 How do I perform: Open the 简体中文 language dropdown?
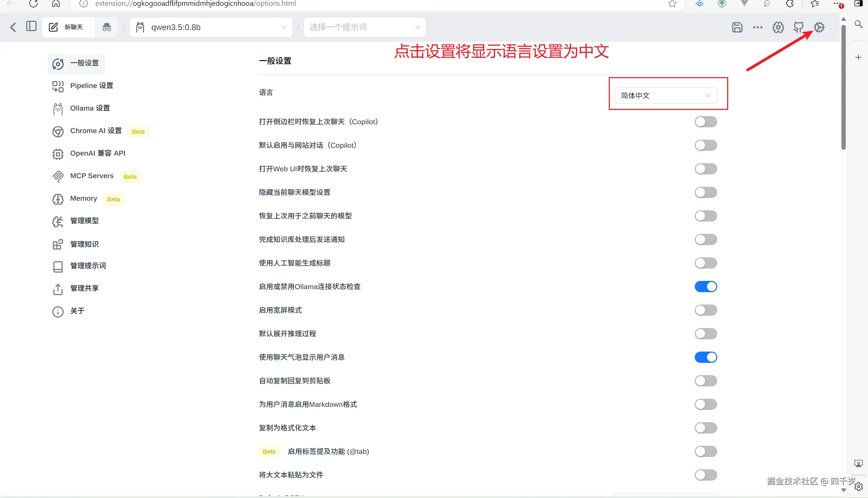pyautogui.click(x=666, y=96)
